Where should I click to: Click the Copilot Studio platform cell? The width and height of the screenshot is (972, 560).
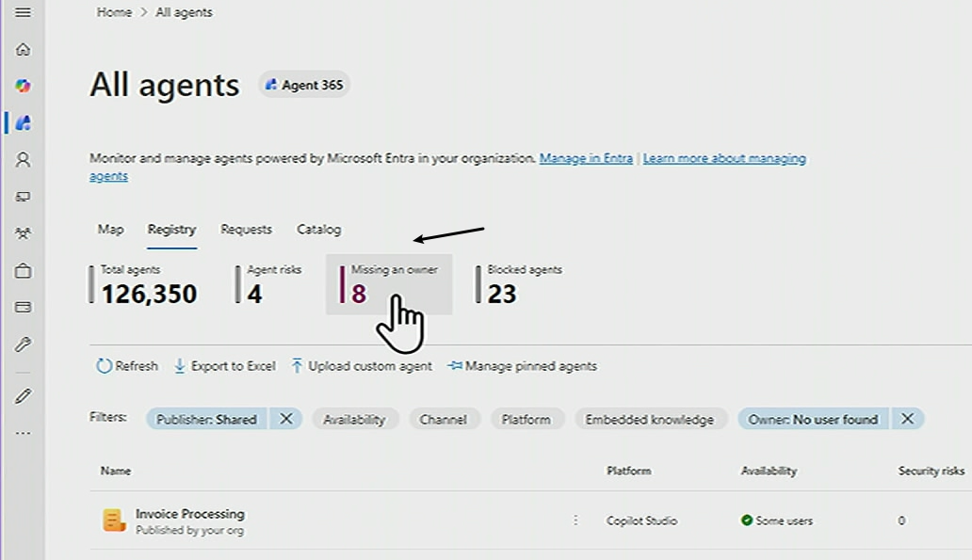pos(641,521)
